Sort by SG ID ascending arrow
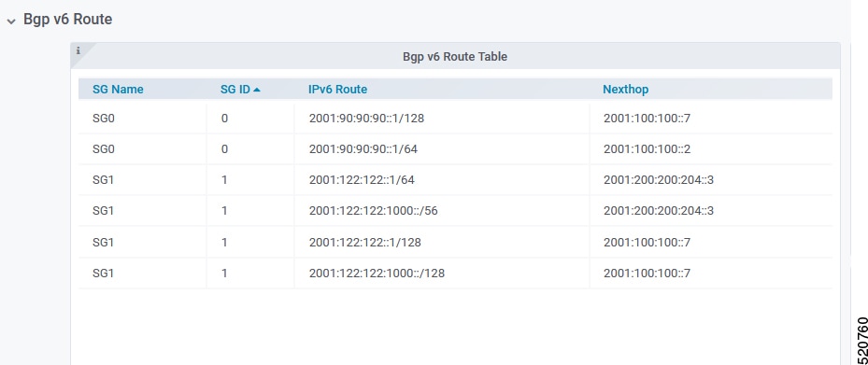 click(256, 90)
